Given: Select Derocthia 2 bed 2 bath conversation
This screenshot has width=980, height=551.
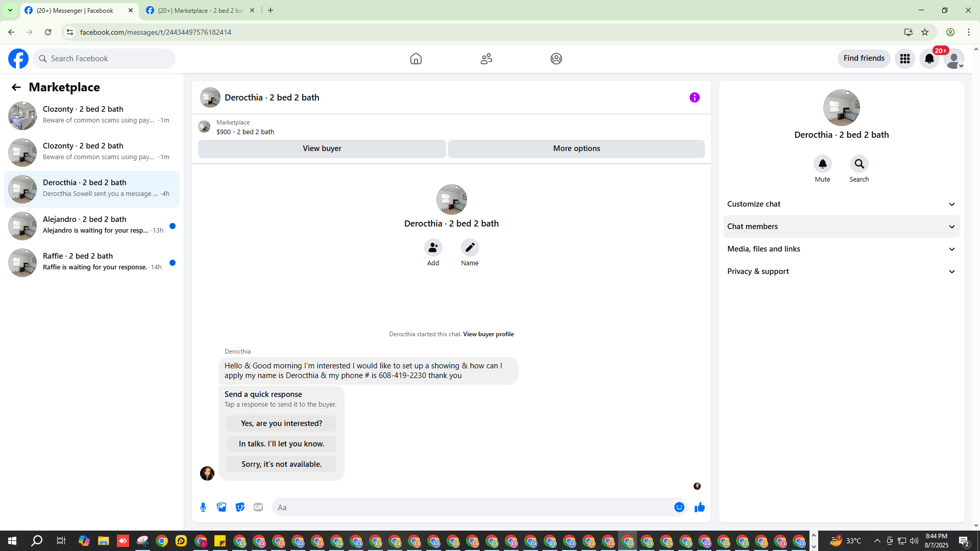Looking at the screenshot, I should (92, 189).
